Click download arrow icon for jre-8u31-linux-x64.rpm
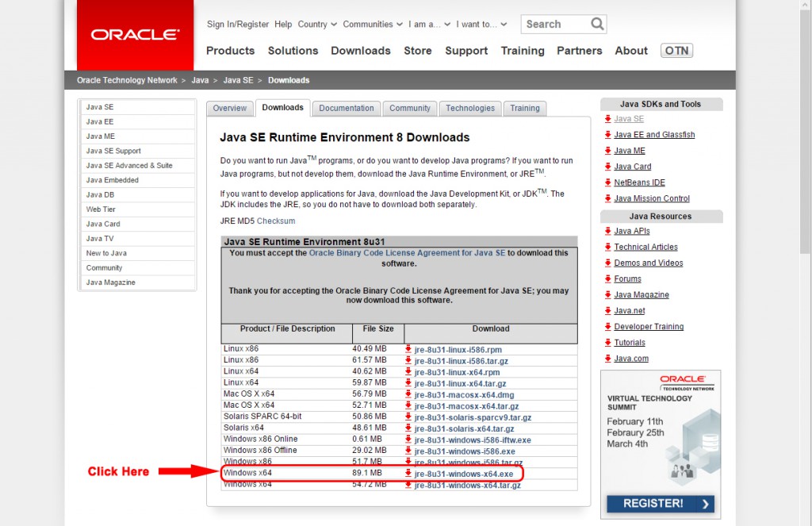This screenshot has height=526, width=812. [x=408, y=372]
